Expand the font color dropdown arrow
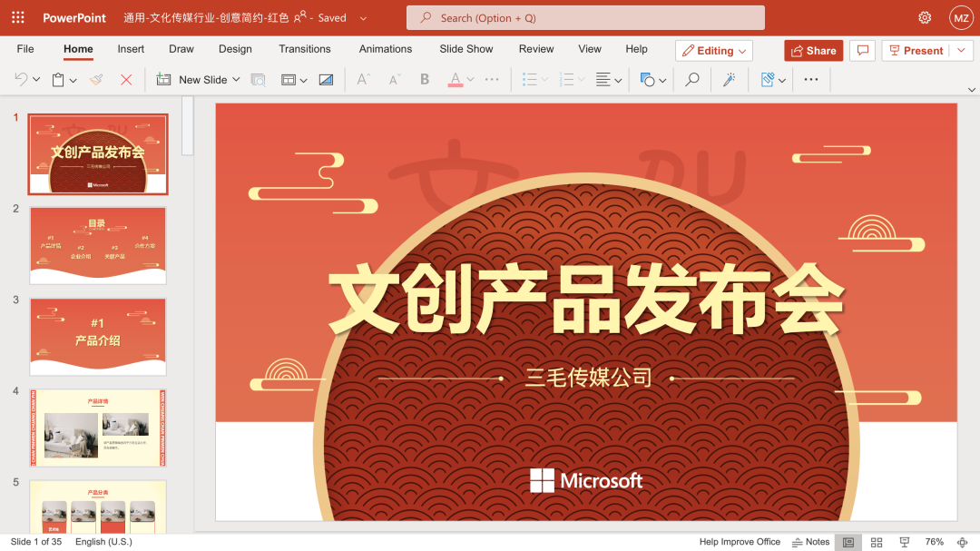The width and height of the screenshot is (980, 551). [x=471, y=80]
